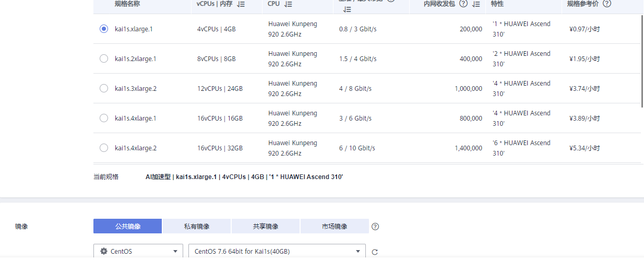Open help icon next to 内网收发包
This screenshot has width=644, height=260.
463,4
